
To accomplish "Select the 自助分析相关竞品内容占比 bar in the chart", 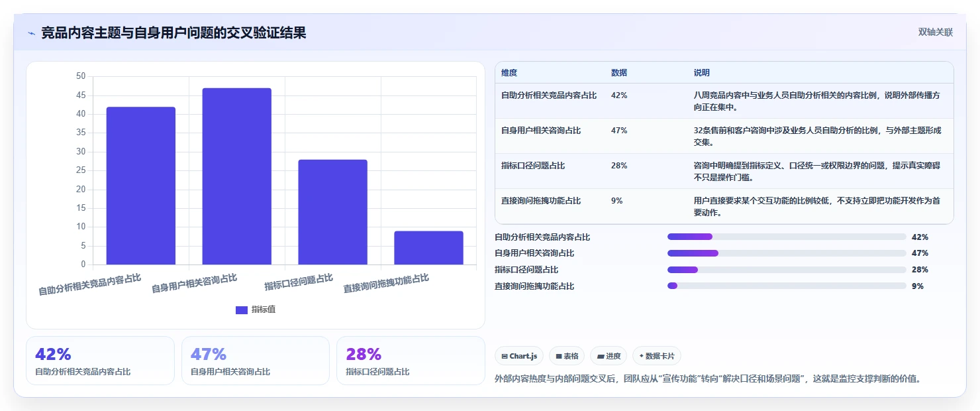I will click(x=141, y=186).
